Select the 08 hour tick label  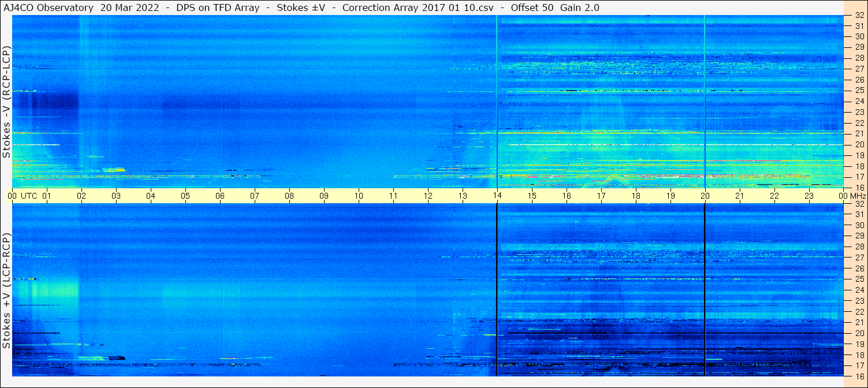289,196
